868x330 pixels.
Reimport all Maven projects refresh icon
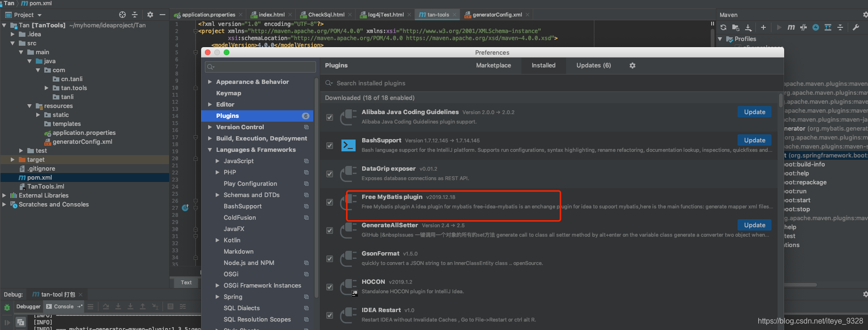[x=723, y=27]
